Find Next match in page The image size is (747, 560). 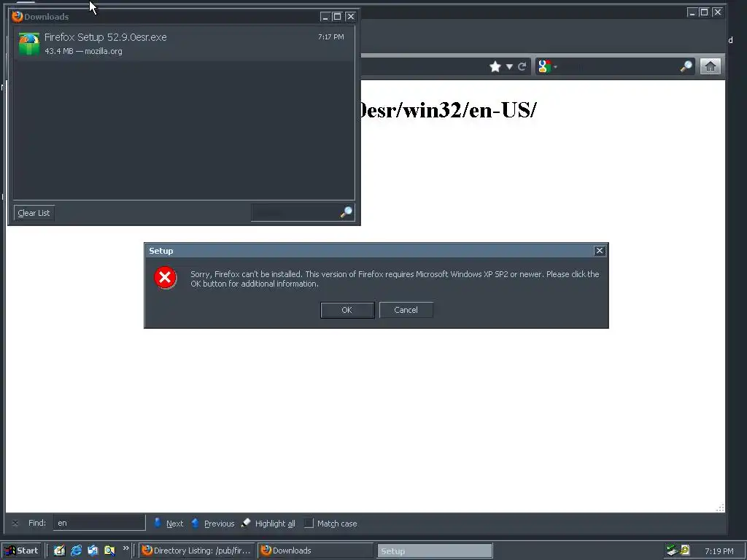169,523
